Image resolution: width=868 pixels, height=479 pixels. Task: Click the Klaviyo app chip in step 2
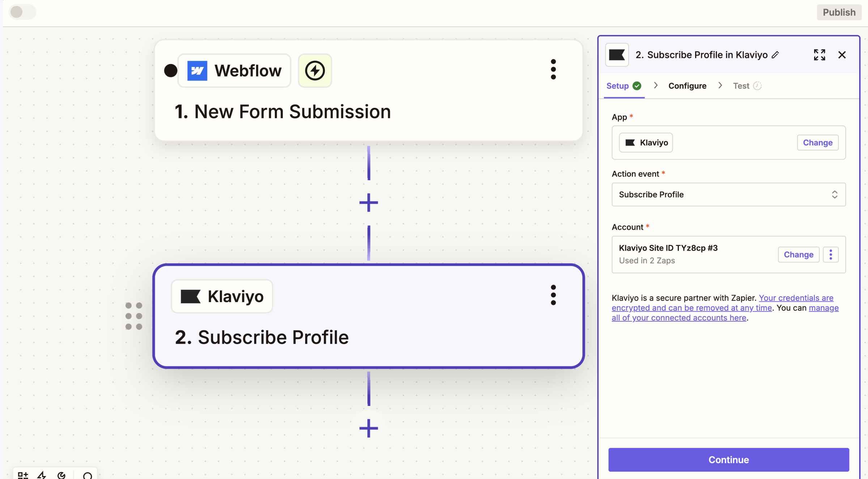point(222,296)
